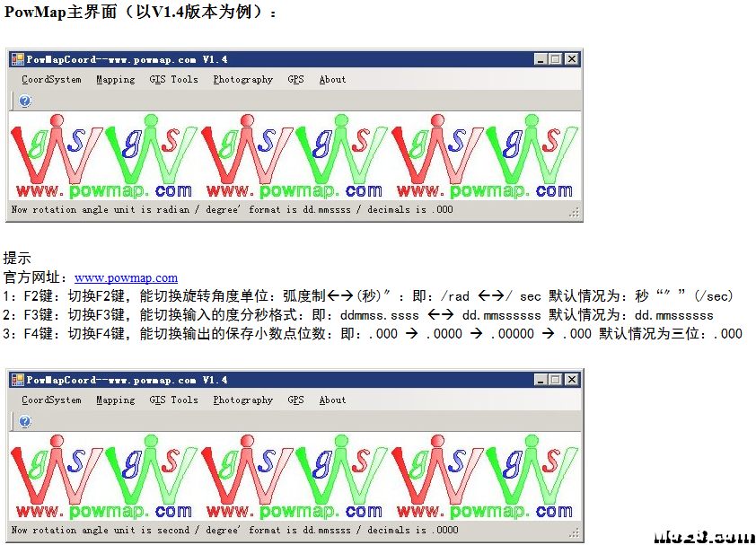Open Photography menu in bottom window
Viewport: 756px width, 545px height.
pyautogui.click(x=243, y=400)
